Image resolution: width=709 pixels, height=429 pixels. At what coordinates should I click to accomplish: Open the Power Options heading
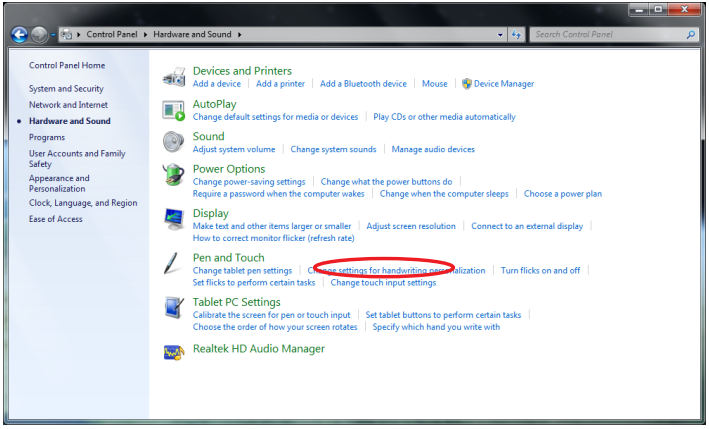point(229,169)
